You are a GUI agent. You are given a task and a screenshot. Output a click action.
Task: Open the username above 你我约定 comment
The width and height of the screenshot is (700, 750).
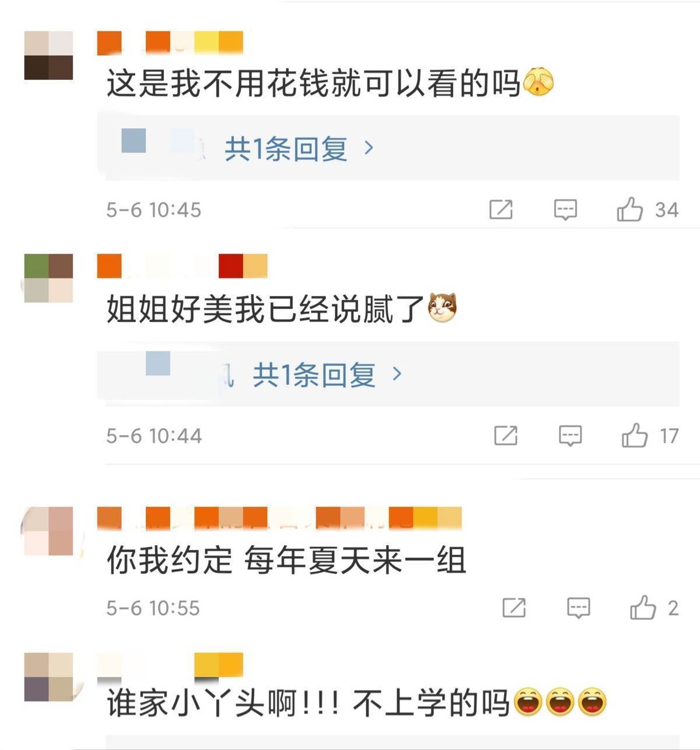pos(279,518)
